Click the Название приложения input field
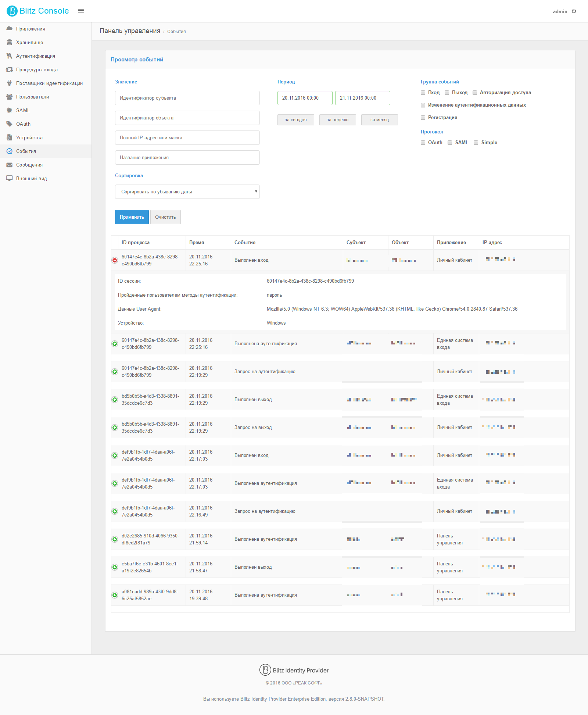588x715 pixels. tap(187, 158)
